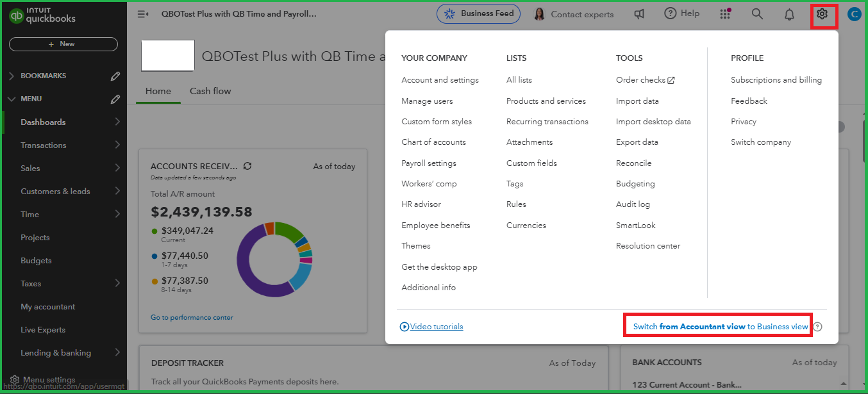This screenshot has width=868, height=394.
Task: Open Additional info
Action: tap(429, 288)
